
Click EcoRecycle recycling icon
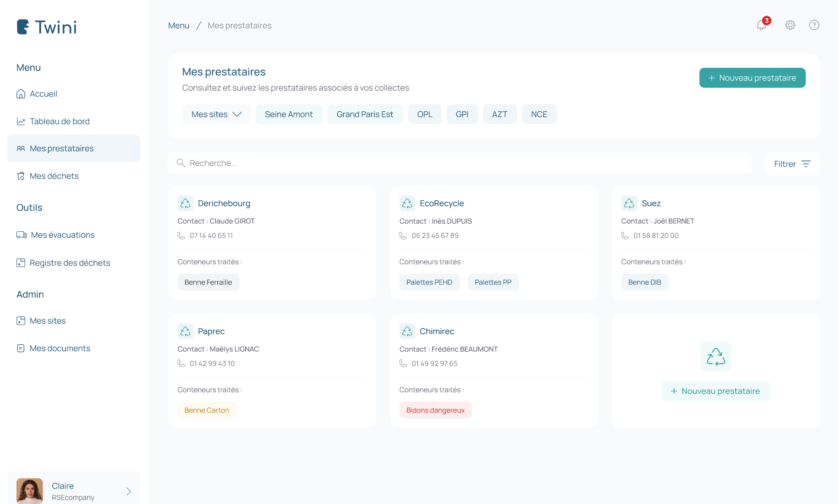coord(407,203)
